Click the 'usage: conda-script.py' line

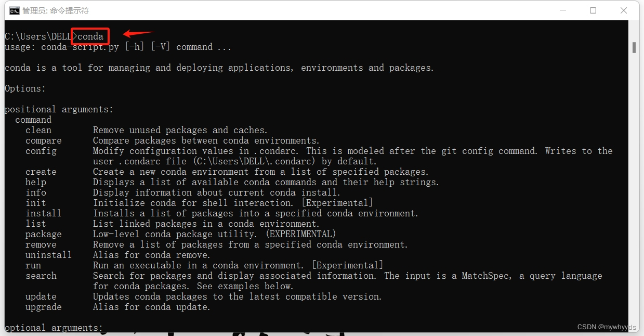tap(118, 47)
